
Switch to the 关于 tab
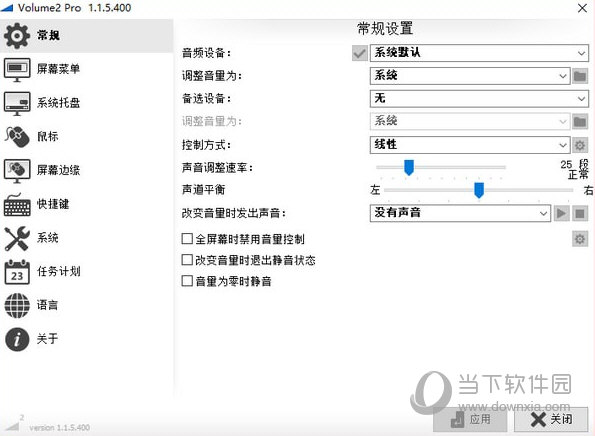pos(47,339)
